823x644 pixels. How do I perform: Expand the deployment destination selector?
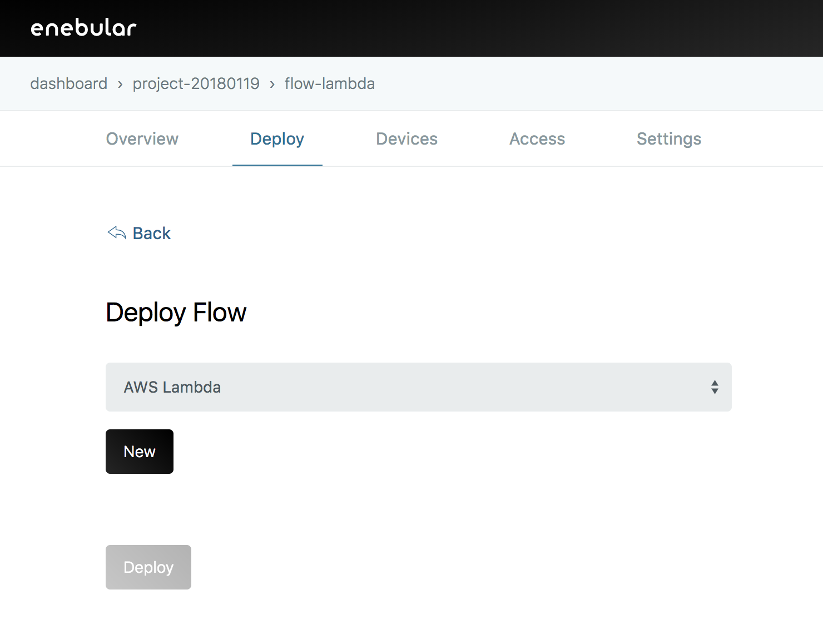[418, 387]
